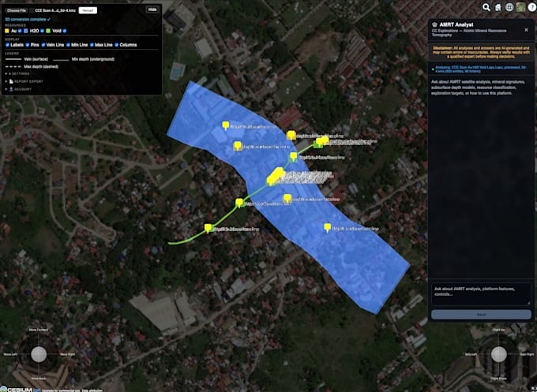Viewport: 537px width, 392px height.
Task: Click the Send button in AMRT Analyst
Action: tap(481, 315)
